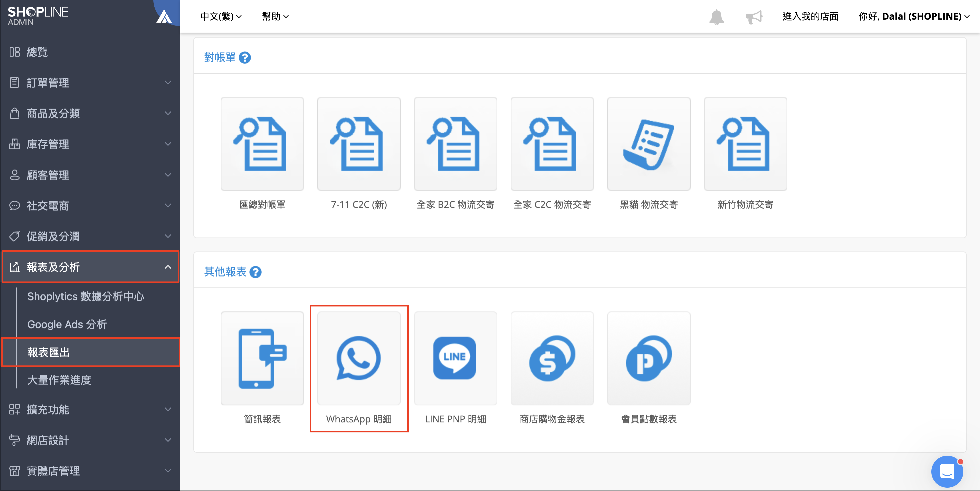The height and width of the screenshot is (491, 980).
Task: Open the 全家 C2C 物流交寄 report icon
Action: 552,144
